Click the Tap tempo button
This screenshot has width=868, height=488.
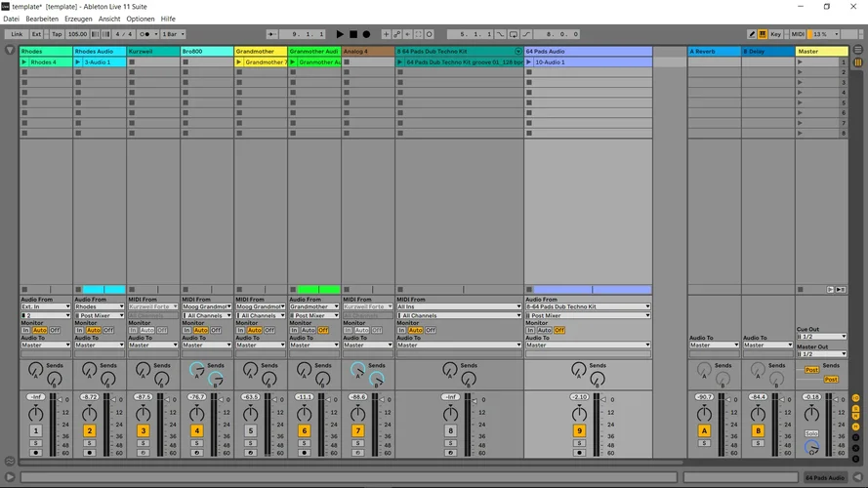(x=57, y=34)
